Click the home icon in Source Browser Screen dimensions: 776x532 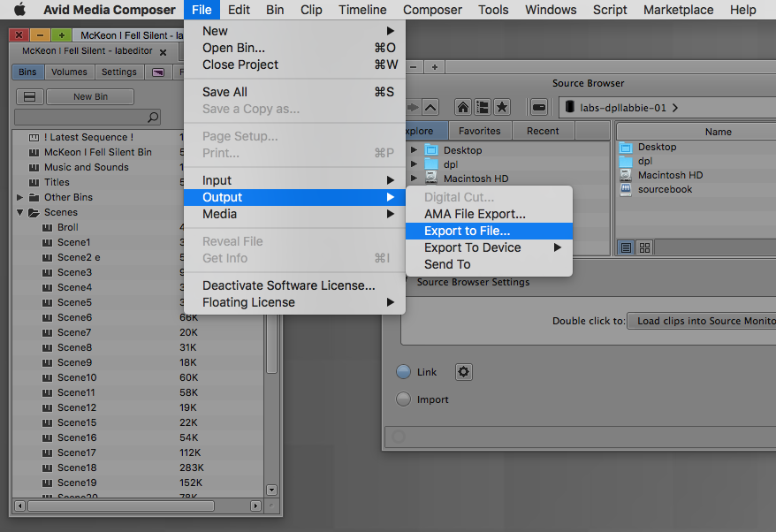point(462,107)
